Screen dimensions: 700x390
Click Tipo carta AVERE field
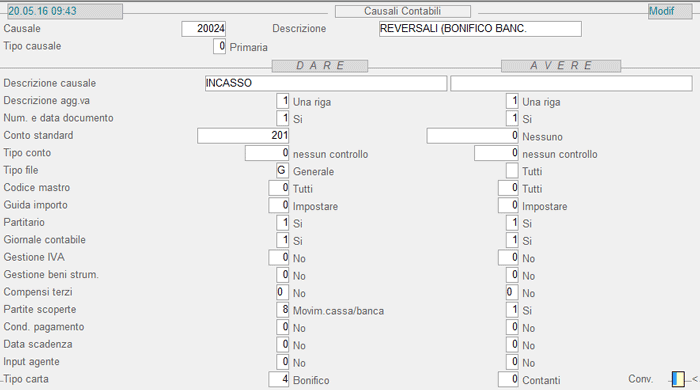[508, 379]
